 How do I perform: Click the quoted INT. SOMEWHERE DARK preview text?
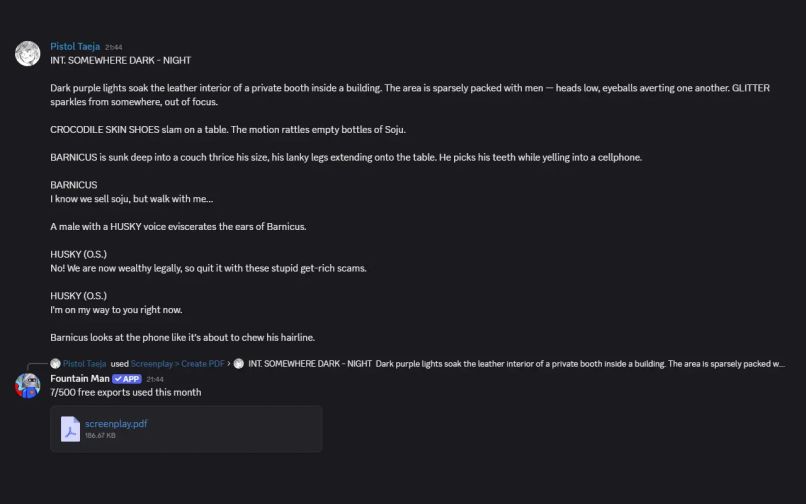point(516,364)
